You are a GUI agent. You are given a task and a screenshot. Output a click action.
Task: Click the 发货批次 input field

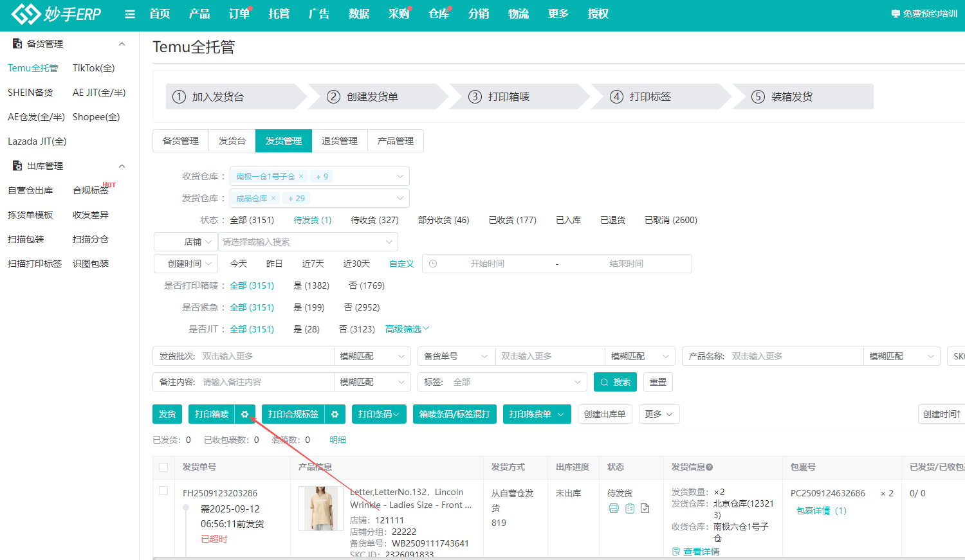click(x=266, y=356)
